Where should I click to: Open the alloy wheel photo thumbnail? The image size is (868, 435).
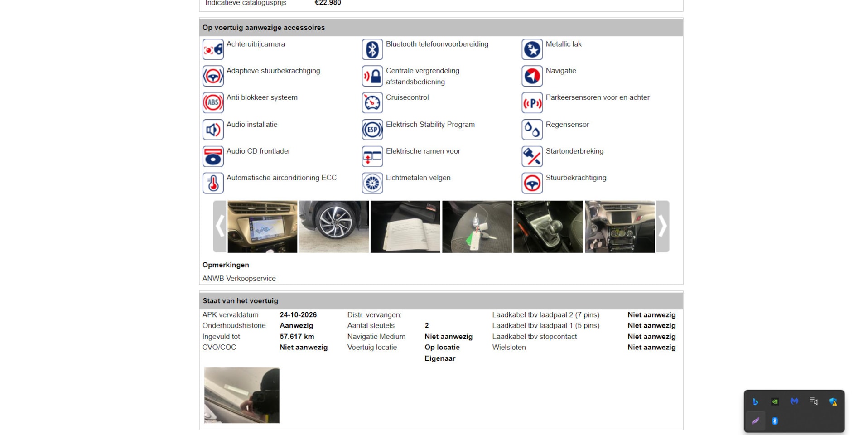334,227
